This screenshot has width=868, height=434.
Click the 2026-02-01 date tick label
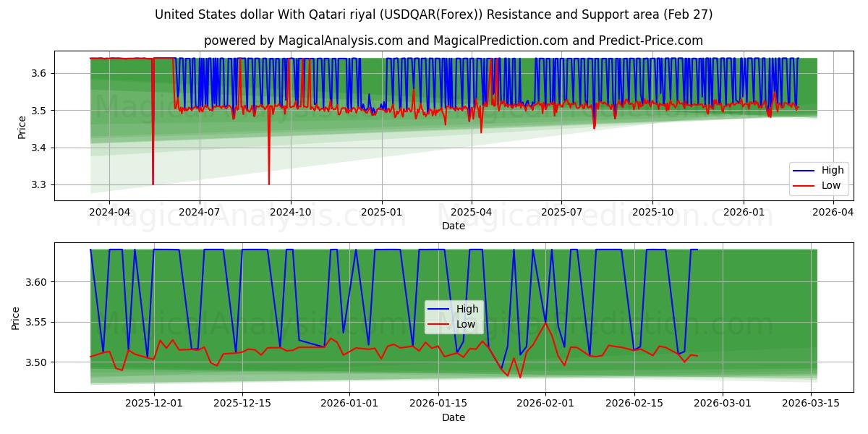[545, 404]
